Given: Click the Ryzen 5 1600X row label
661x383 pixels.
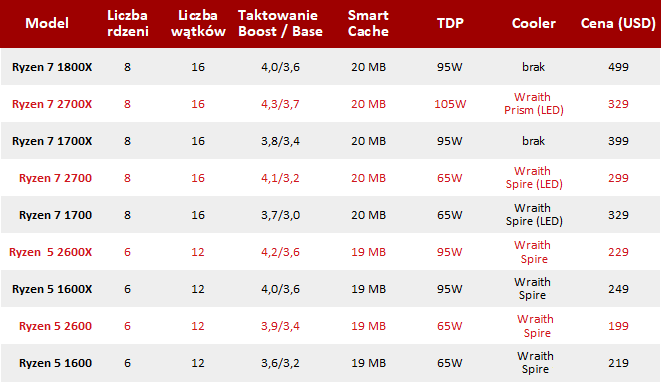Looking at the screenshot, I should point(52,289).
